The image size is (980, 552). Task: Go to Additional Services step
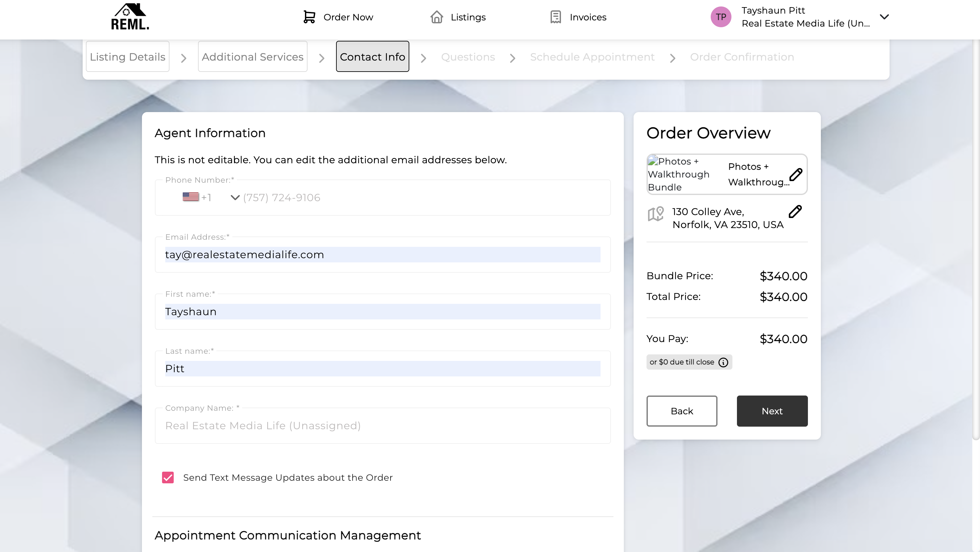252,57
